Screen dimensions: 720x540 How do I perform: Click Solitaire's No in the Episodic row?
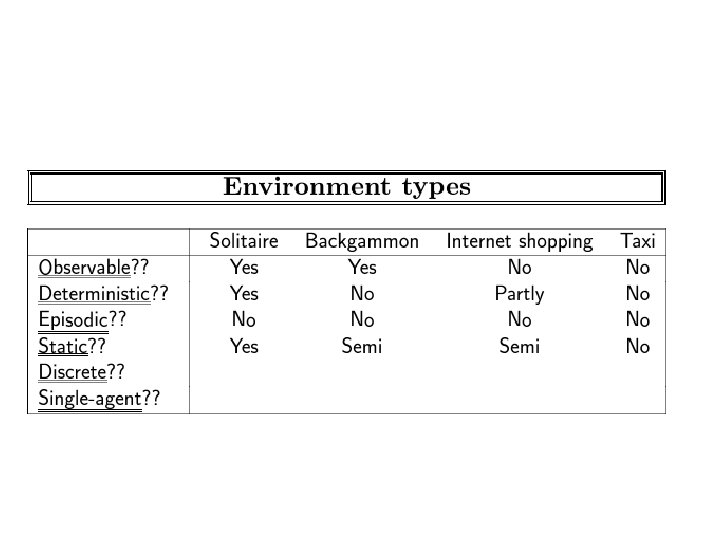(x=244, y=320)
